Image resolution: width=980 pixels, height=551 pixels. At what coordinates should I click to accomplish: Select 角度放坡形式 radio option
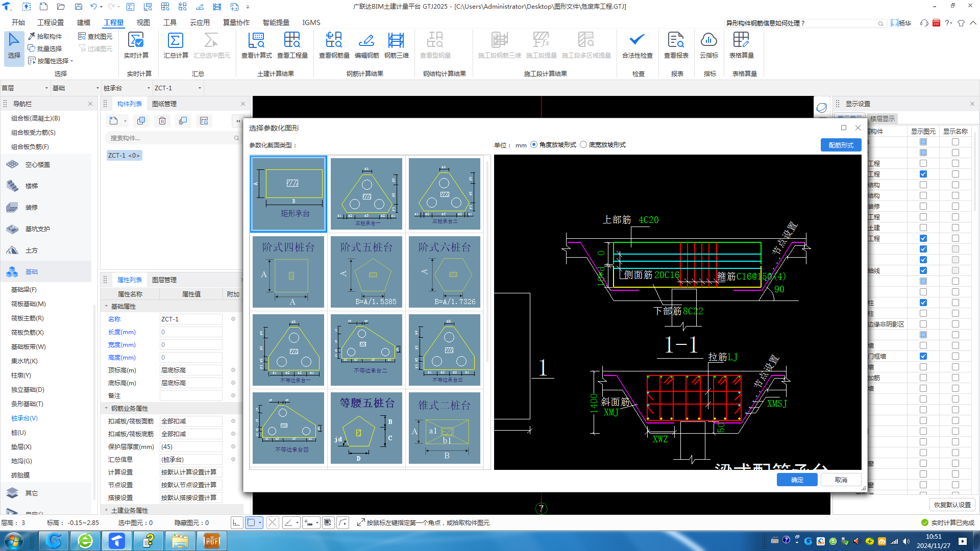pyautogui.click(x=534, y=145)
